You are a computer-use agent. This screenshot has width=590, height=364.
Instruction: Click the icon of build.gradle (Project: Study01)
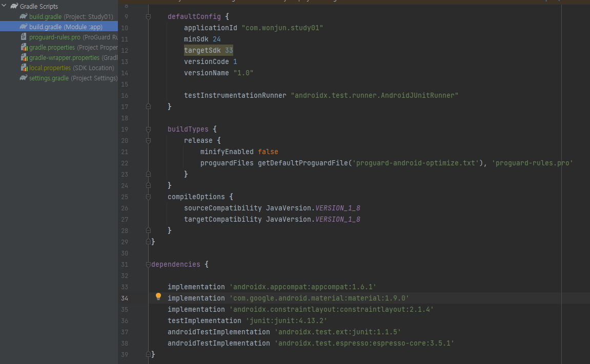(24, 16)
